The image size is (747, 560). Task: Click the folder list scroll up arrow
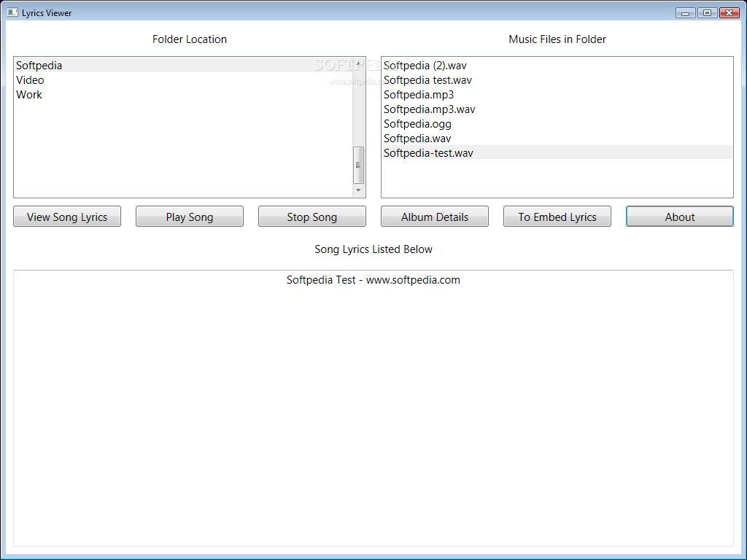pyautogui.click(x=358, y=63)
